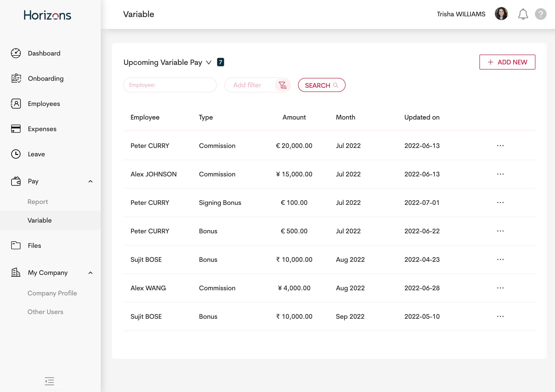Viewport: 555px width, 392px height.
Task: Click Trisha Williams profile avatar
Action: click(x=501, y=14)
